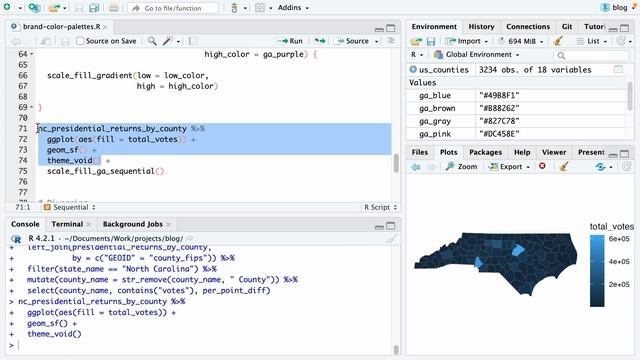Zoom the plot into a new window

coord(461,167)
